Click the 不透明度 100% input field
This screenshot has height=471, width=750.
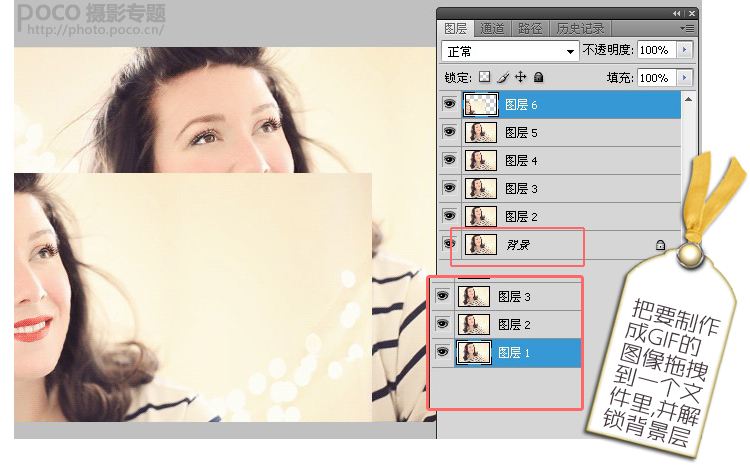tap(657, 50)
